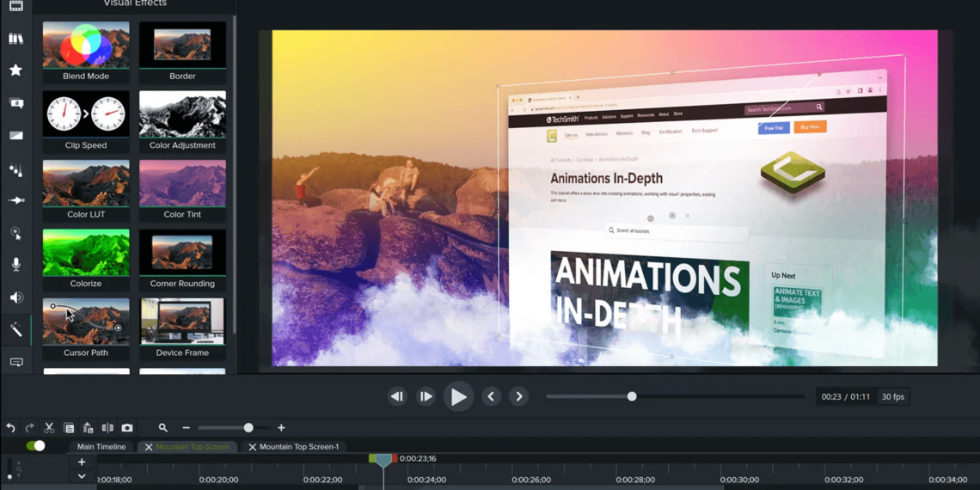The height and width of the screenshot is (490, 980).
Task: Undo the last timeline action
Action: 10,428
